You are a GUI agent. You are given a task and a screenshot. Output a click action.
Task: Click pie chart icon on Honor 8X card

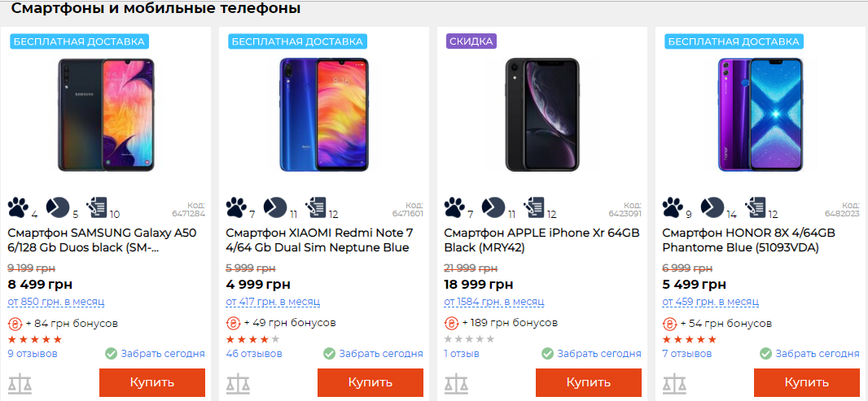tap(712, 207)
